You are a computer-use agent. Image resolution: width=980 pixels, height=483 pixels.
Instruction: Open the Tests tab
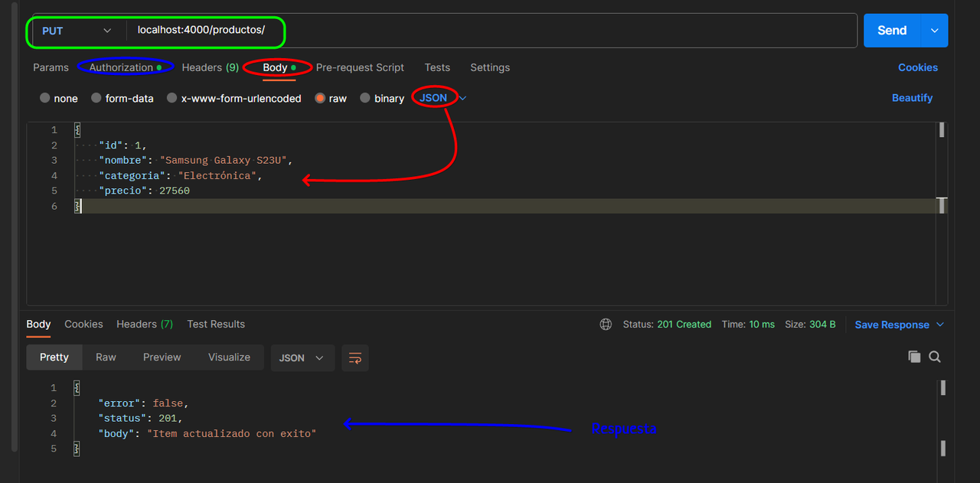(x=437, y=67)
